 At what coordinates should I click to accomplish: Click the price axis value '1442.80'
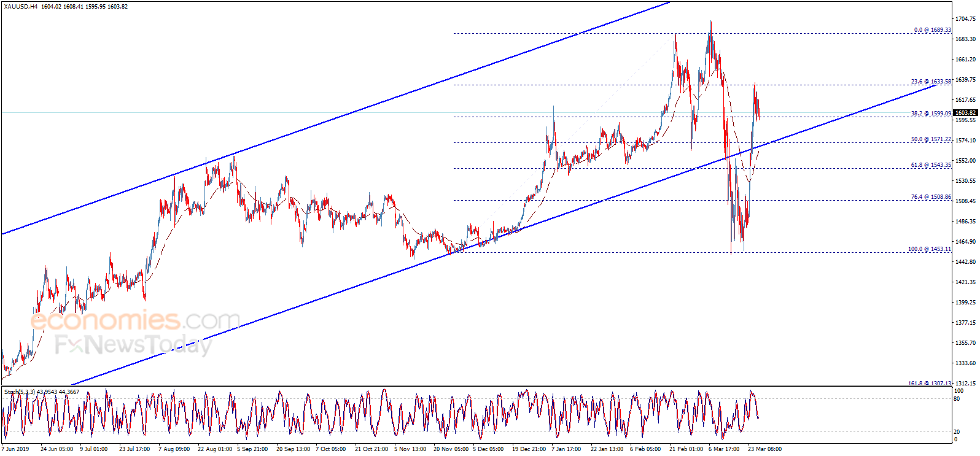coord(965,262)
